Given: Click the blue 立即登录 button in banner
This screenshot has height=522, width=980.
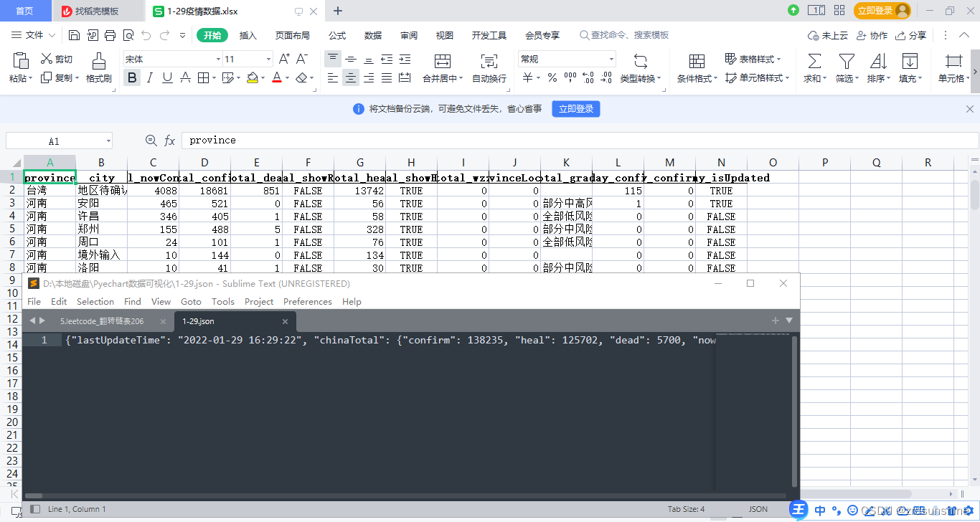Looking at the screenshot, I should click(x=575, y=109).
